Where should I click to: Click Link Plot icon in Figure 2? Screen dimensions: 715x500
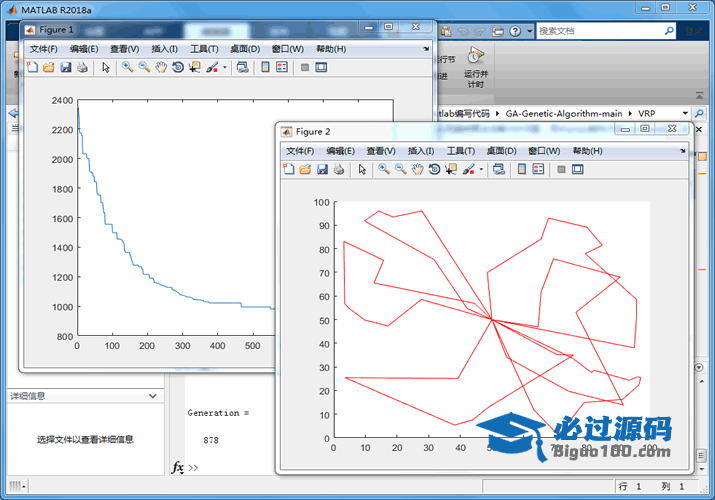(x=499, y=170)
